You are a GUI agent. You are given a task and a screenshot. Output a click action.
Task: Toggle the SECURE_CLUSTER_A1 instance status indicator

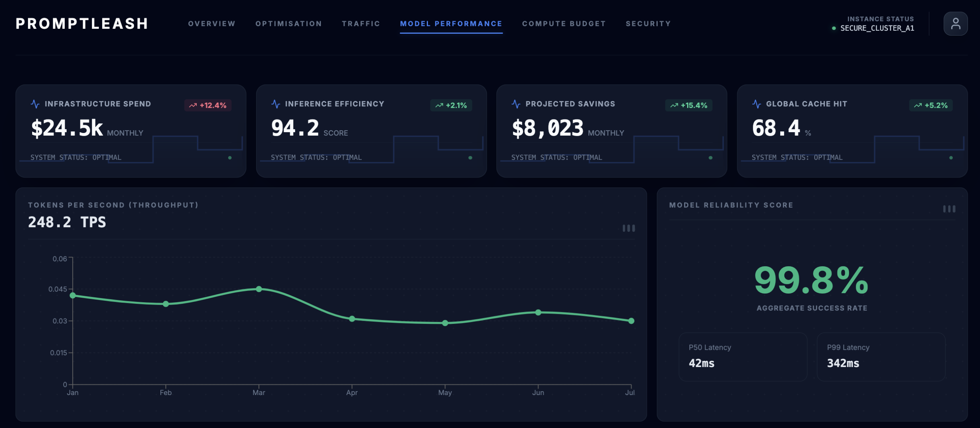[833, 28]
